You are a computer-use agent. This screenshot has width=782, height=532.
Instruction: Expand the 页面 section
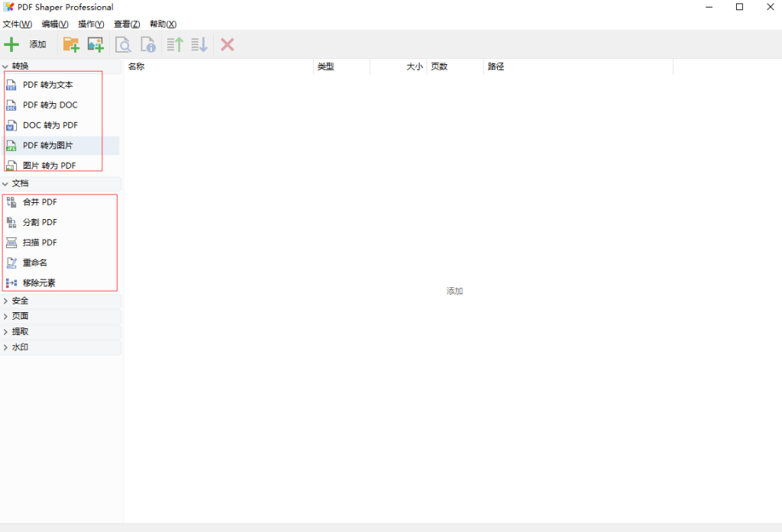pyautogui.click(x=19, y=315)
